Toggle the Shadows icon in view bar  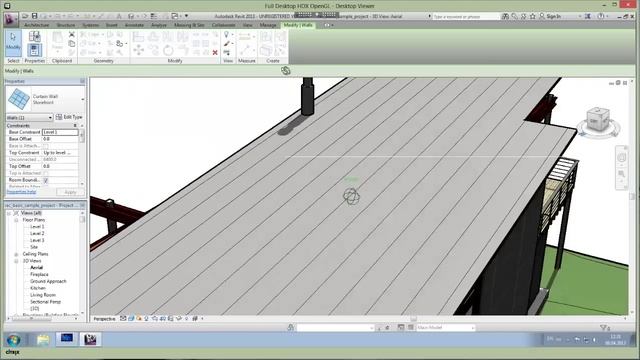pos(147,318)
